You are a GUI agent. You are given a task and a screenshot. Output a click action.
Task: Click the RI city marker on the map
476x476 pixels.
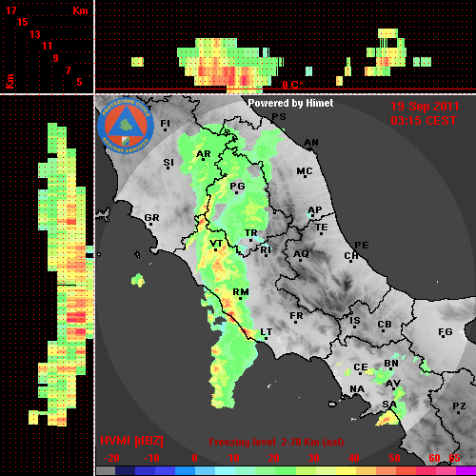coord(266,256)
